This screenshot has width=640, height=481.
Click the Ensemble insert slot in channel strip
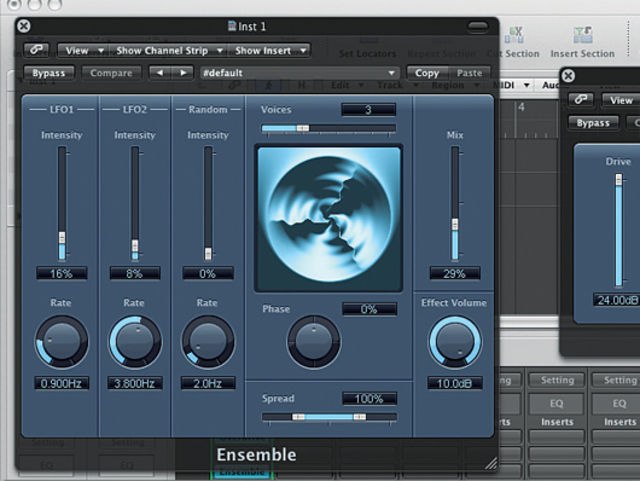pyautogui.click(x=242, y=472)
